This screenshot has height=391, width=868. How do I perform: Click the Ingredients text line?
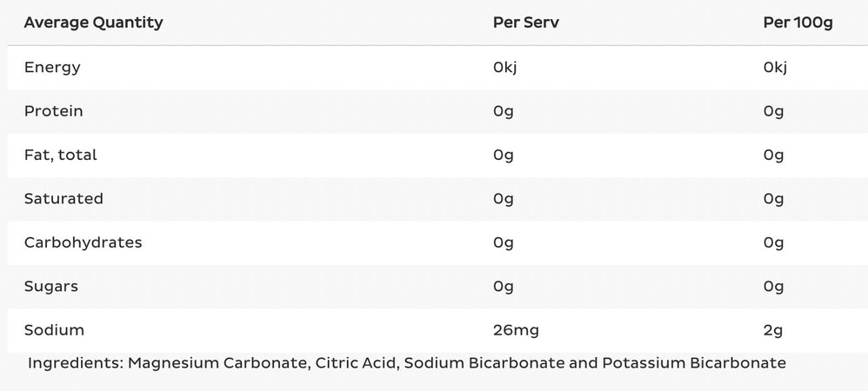(x=406, y=362)
